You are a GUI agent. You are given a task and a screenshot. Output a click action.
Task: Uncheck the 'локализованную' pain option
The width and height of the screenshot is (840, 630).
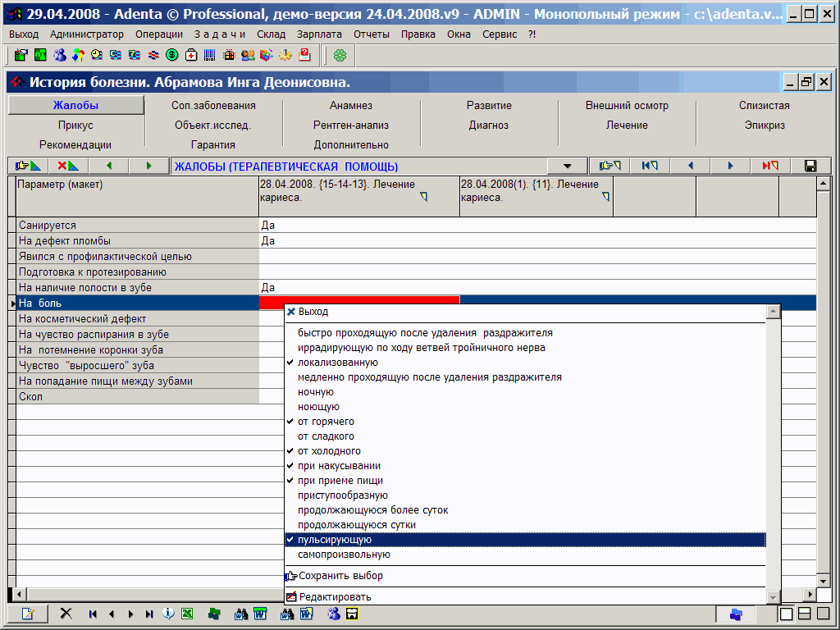tap(337, 363)
